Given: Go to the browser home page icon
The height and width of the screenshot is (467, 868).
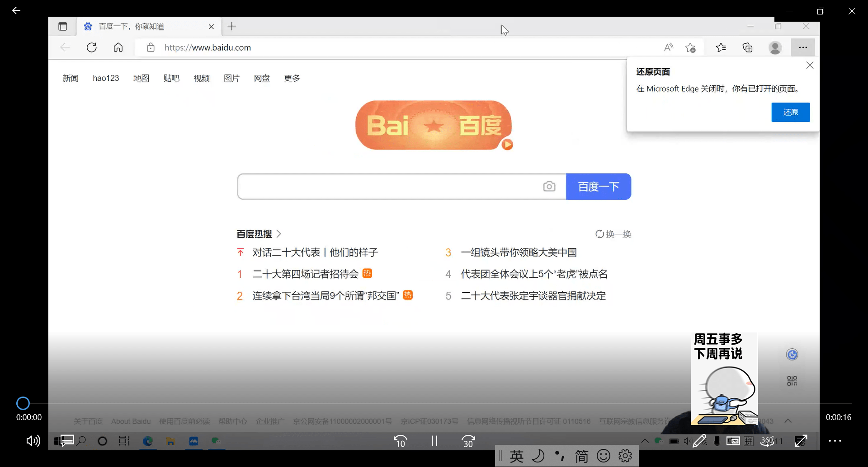Looking at the screenshot, I should (x=118, y=47).
